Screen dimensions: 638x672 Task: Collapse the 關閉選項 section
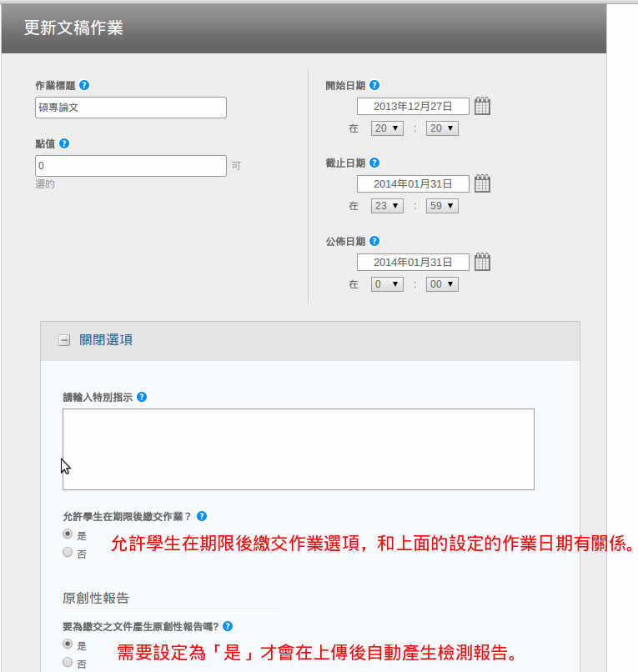64,340
